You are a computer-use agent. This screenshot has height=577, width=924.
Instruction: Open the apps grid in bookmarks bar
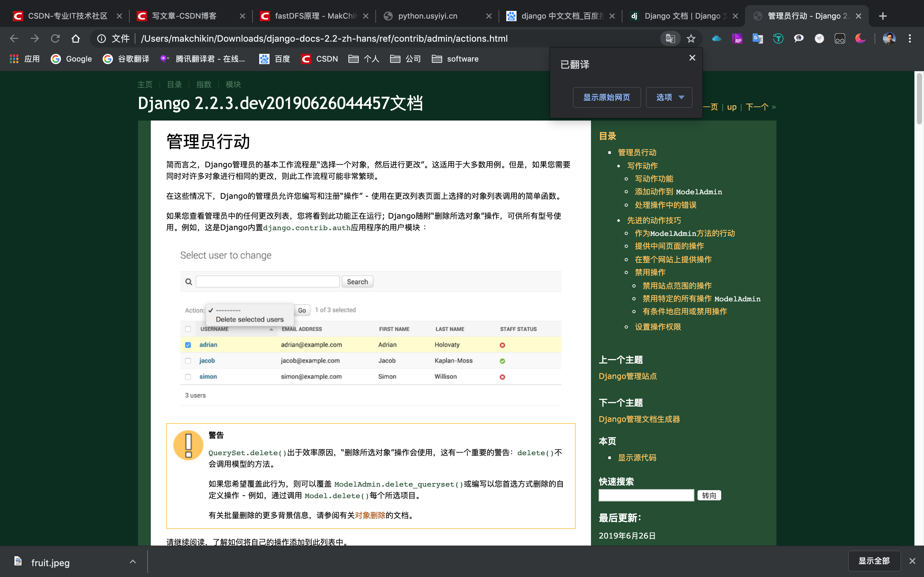point(14,59)
